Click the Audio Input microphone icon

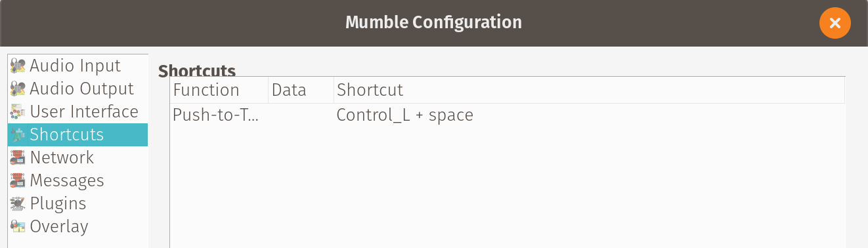[x=18, y=66]
